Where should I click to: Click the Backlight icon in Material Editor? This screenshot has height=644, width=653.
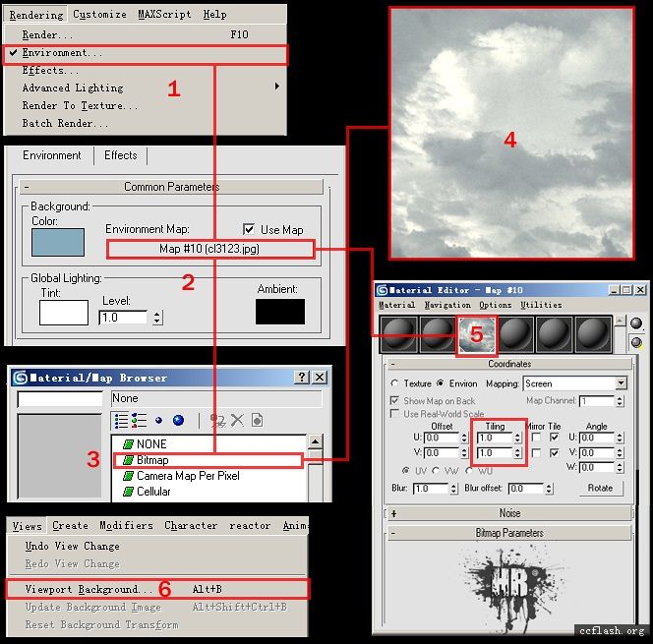[x=636, y=342]
